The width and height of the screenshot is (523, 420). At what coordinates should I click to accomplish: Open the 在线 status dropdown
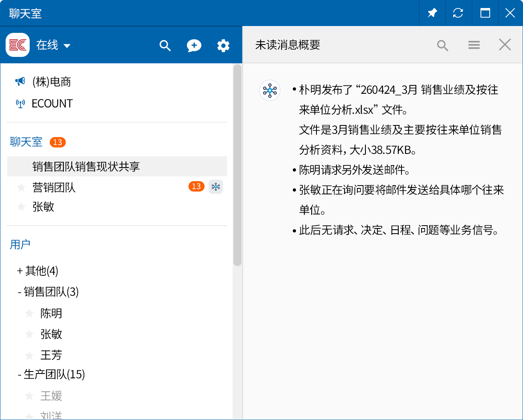coord(53,45)
